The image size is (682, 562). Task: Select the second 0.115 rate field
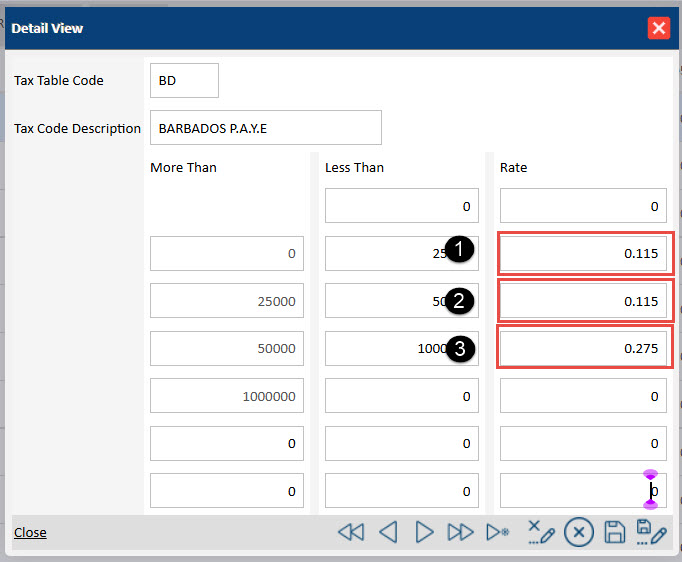pyautogui.click(x=583, y=301)
